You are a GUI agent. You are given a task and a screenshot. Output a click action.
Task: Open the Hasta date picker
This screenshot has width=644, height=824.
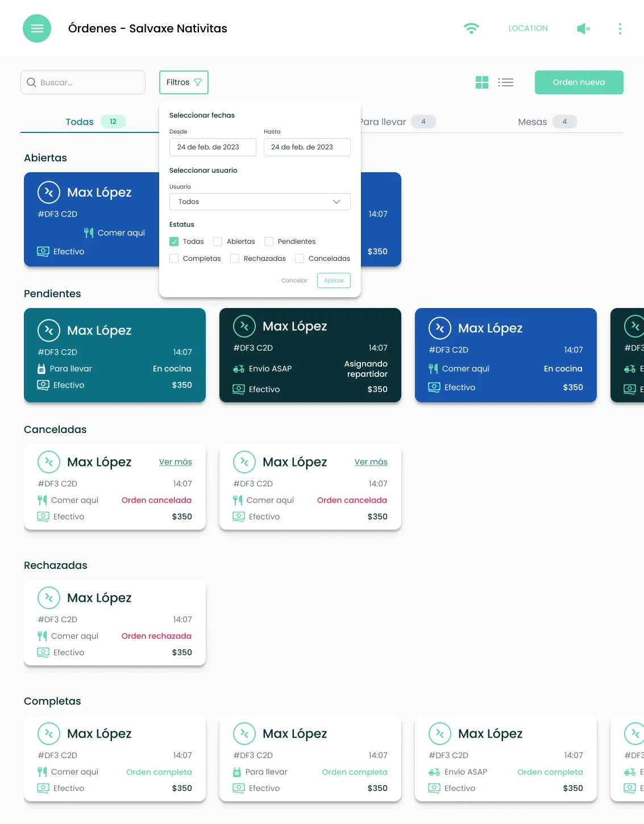click(307, 147)
